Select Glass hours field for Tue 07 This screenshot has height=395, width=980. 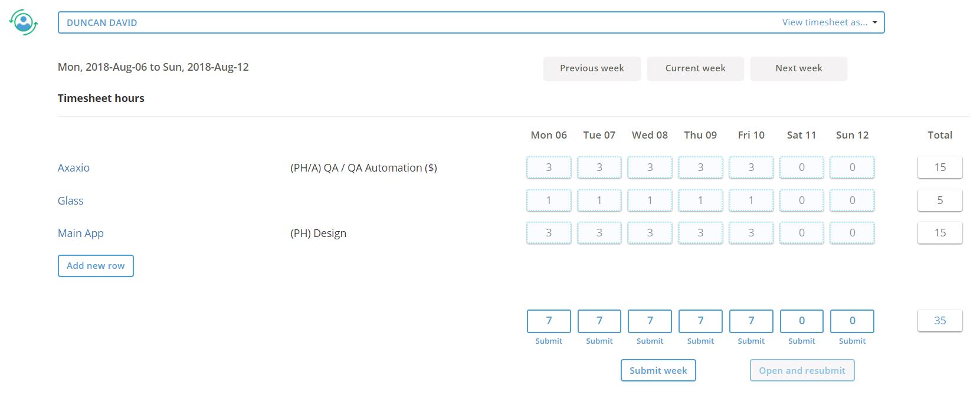[x=599, y=200]
